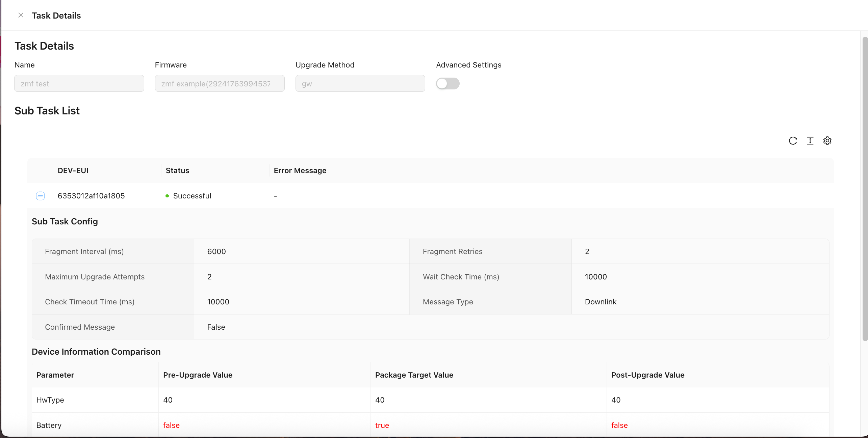Screen dimensions: 868x438
Task: Collapse the 6353012af10a1805 row
Action: [x=40, y=196]
